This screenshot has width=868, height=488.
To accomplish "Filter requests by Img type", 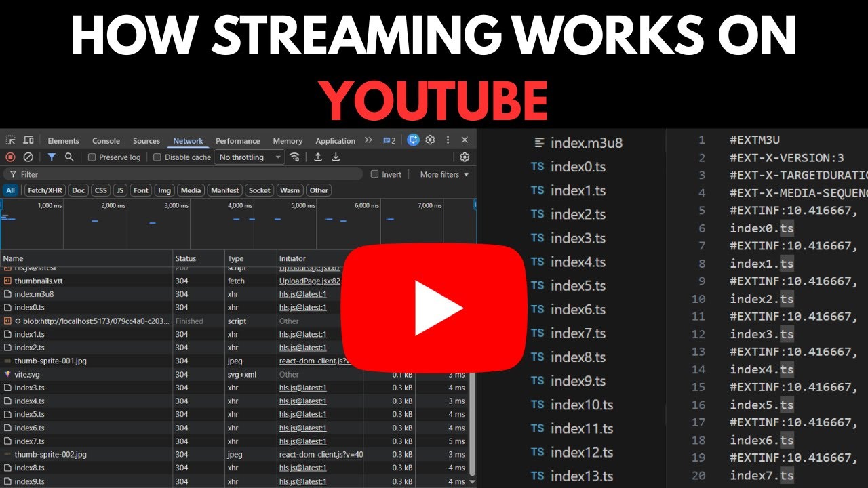I will [164, 190].
